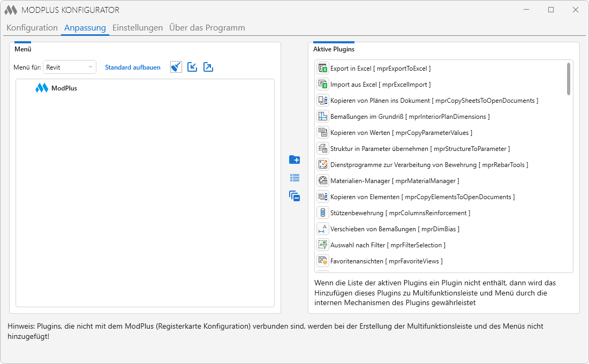Open the Über das Programm tab
The width and height of the screenshot is (589, 364).
pos(207,28)
